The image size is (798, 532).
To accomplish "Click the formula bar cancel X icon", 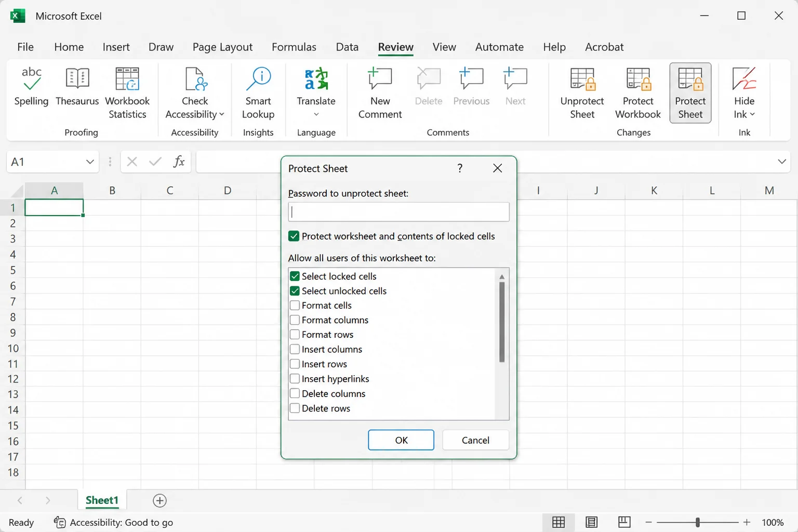I will [132, 162].
